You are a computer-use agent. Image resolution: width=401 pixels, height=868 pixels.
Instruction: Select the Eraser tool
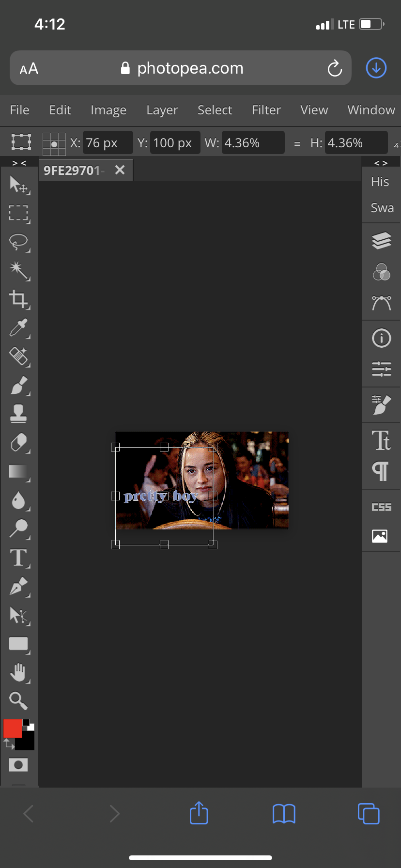pyautogui.click(x=19, y=443)
